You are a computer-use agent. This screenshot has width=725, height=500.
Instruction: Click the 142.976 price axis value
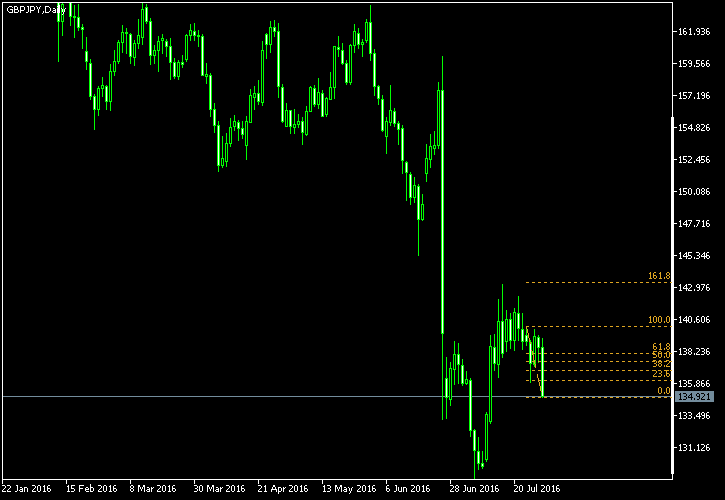(694, 288)
